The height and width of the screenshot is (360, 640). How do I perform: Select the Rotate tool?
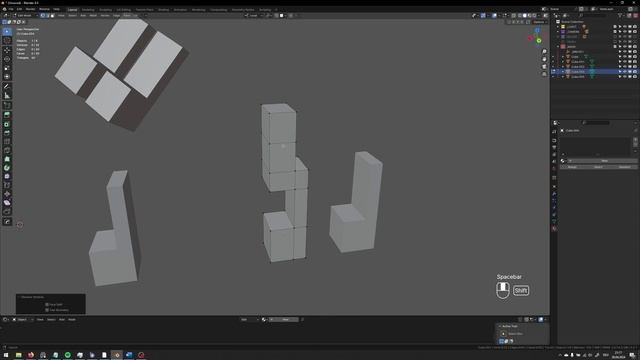click(x=7, y=59)
